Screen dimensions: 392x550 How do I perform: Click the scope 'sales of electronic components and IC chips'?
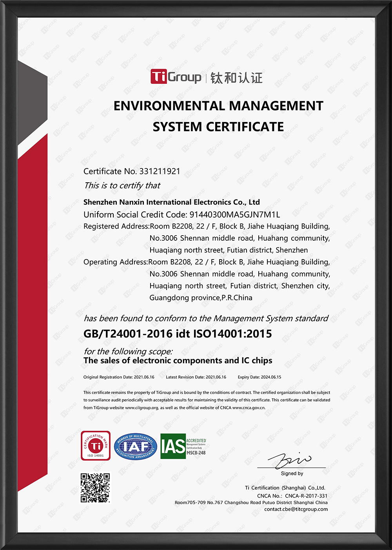[178, 361]
